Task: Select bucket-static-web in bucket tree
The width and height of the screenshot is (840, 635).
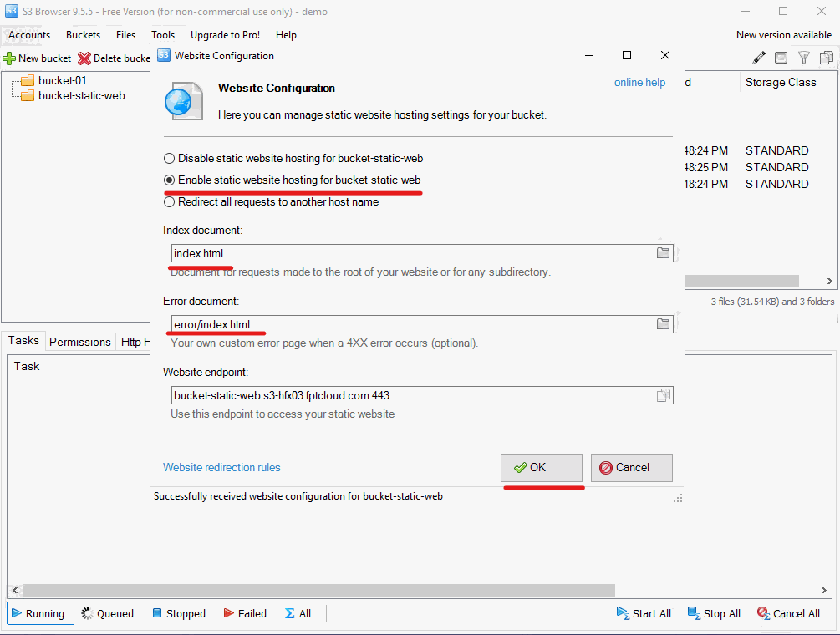Action: click(73, 96)
